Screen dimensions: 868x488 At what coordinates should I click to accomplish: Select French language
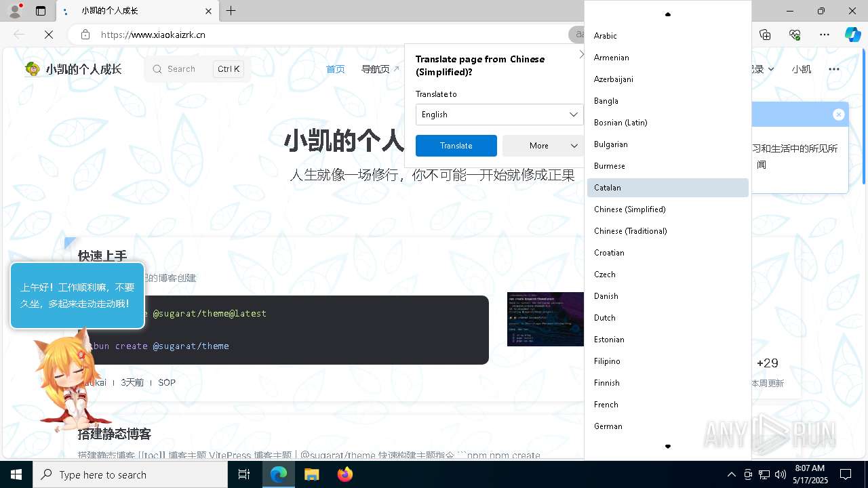pos(668,405)
